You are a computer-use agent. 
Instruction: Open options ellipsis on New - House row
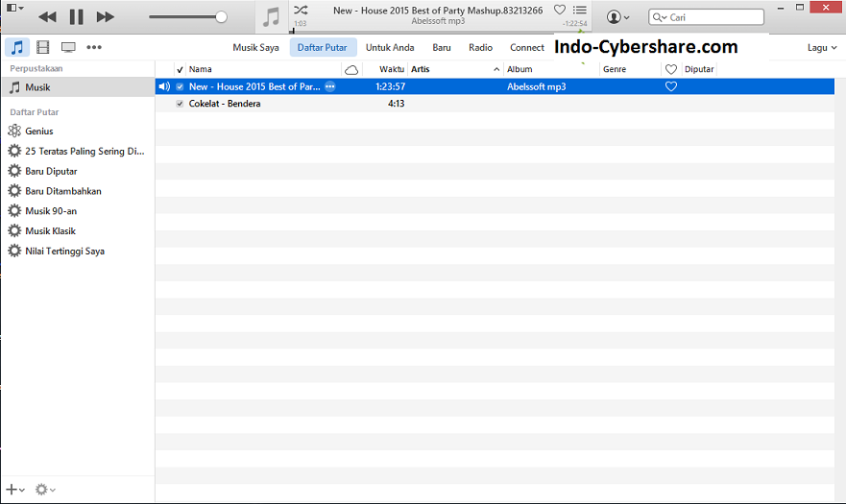point(329,86)
